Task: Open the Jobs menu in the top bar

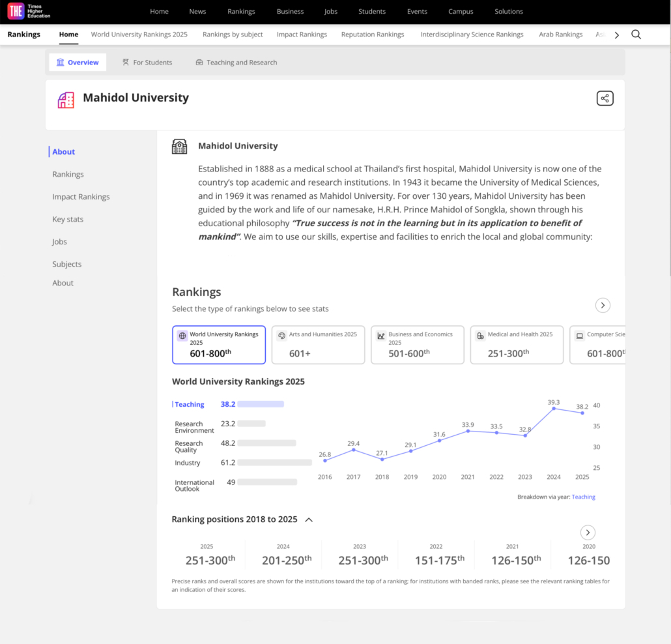Action: coord(331,11)
